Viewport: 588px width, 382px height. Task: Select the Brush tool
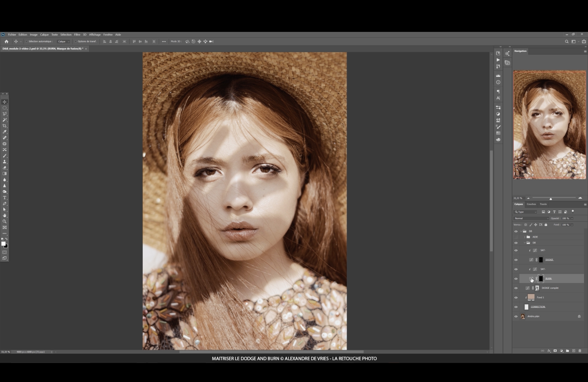tap(4, 156)
